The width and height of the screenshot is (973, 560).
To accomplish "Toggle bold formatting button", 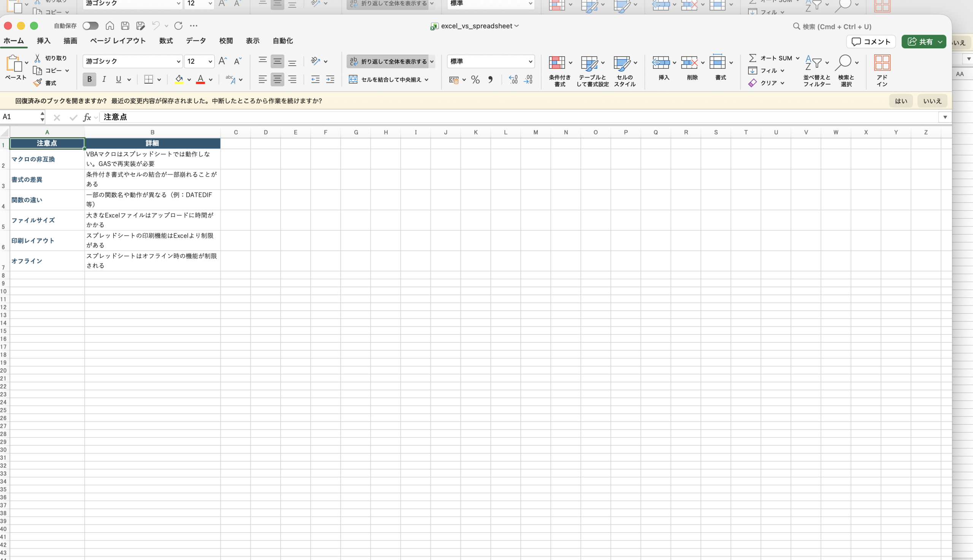I will pos(89,79).
